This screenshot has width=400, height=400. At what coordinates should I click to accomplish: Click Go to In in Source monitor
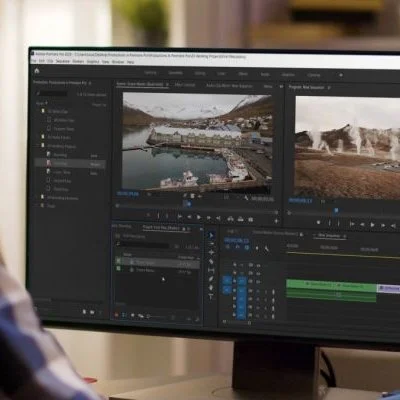pos(180,217)
